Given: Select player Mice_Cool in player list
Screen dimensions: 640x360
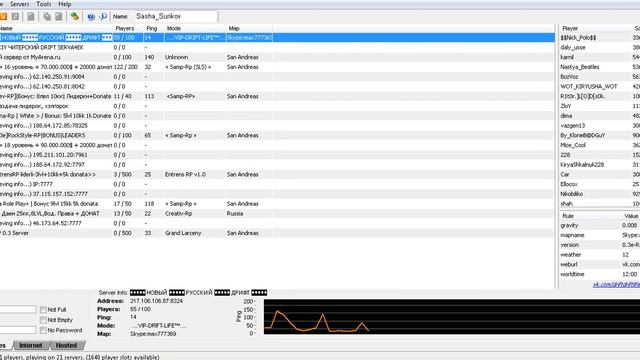Looking at the screenshot, I should coord(600,145).
